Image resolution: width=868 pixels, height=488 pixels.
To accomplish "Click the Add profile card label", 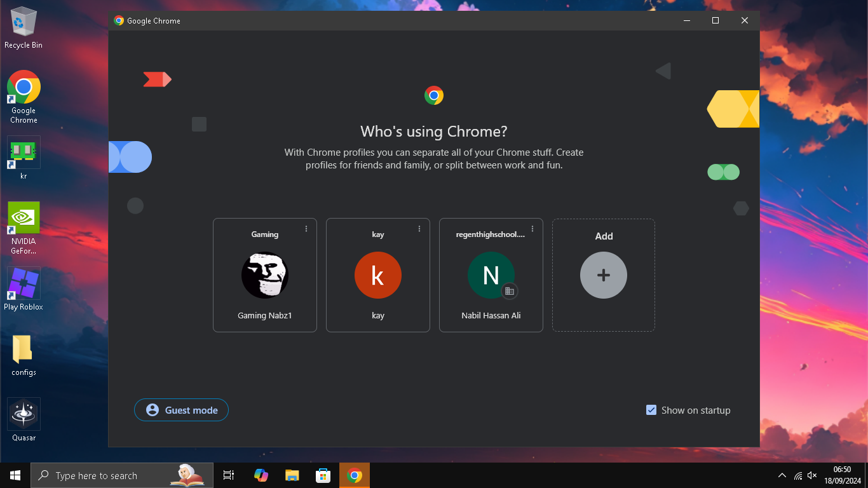I will 604,236.
